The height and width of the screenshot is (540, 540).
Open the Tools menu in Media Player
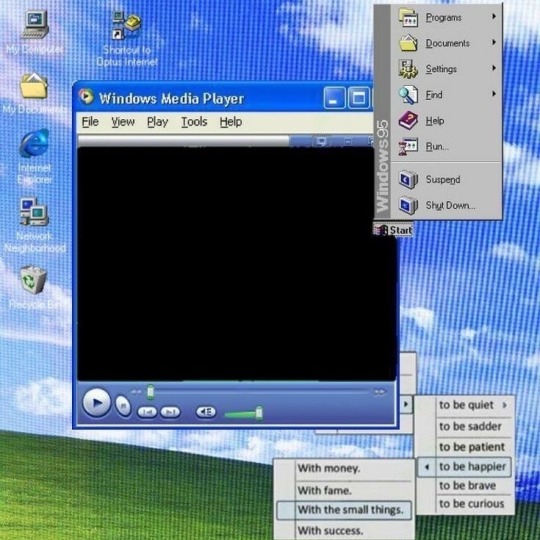[194, 122]
